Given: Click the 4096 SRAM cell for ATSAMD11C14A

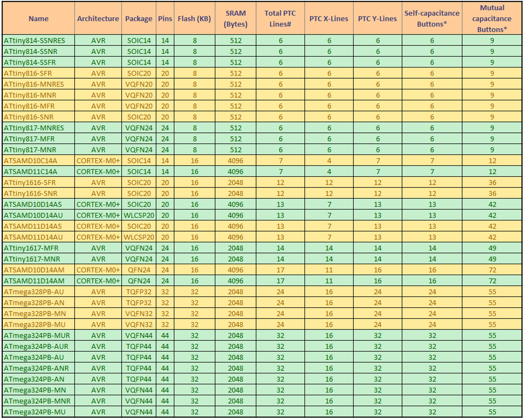Looking at the screenshot, I should (x=235, y=171).
